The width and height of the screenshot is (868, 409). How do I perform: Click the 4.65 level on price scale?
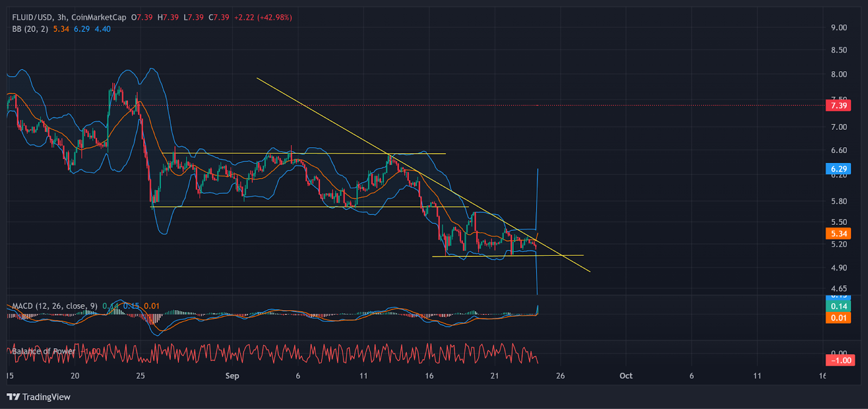838,288
